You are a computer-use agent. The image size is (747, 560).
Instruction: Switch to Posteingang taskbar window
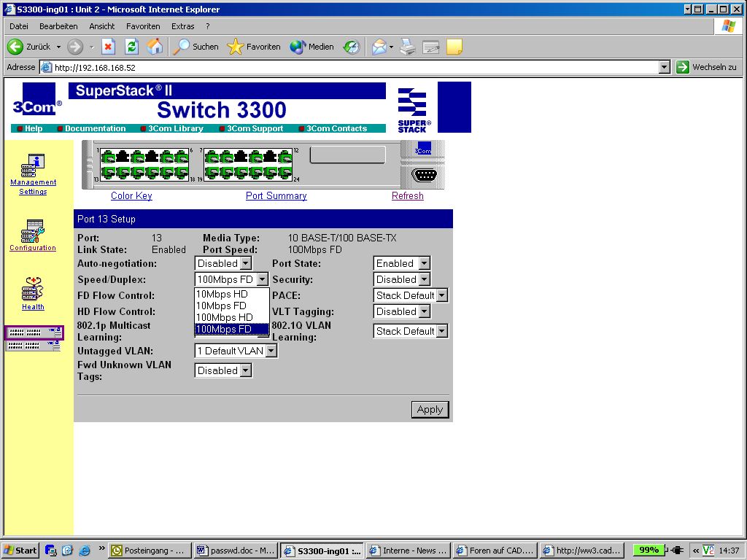tap(150, 551)
